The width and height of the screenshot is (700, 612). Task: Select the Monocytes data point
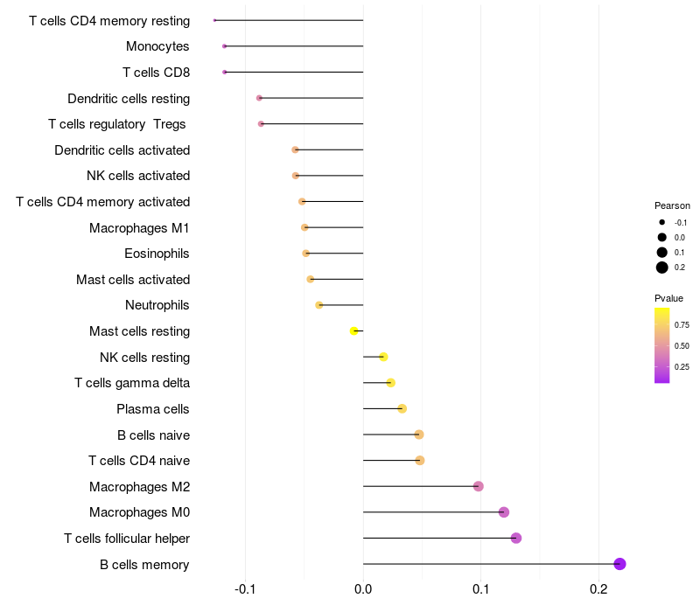tap(225, 45)
